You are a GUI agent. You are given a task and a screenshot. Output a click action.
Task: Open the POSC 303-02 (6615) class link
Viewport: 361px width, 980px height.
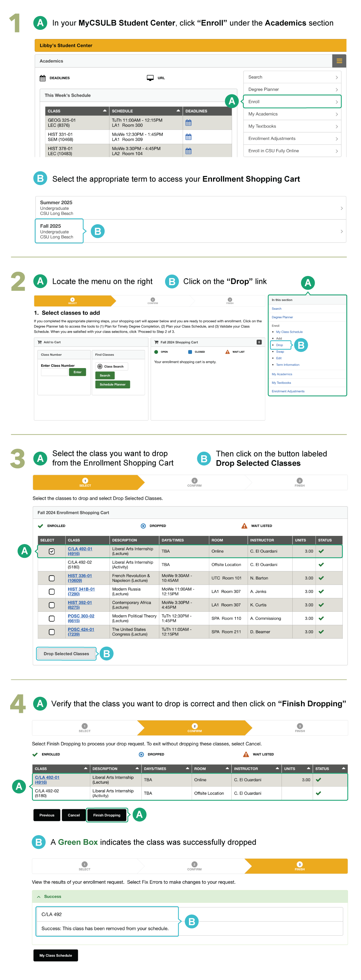point(81,618)
